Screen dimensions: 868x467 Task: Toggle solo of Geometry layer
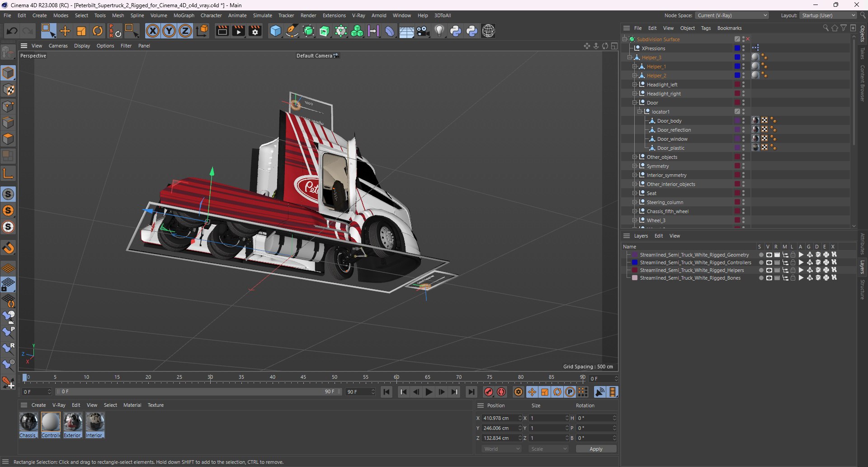click(x=761, y=255)
